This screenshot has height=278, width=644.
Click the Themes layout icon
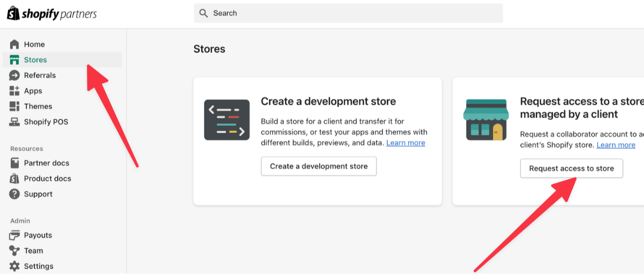[x=14, y=106]
